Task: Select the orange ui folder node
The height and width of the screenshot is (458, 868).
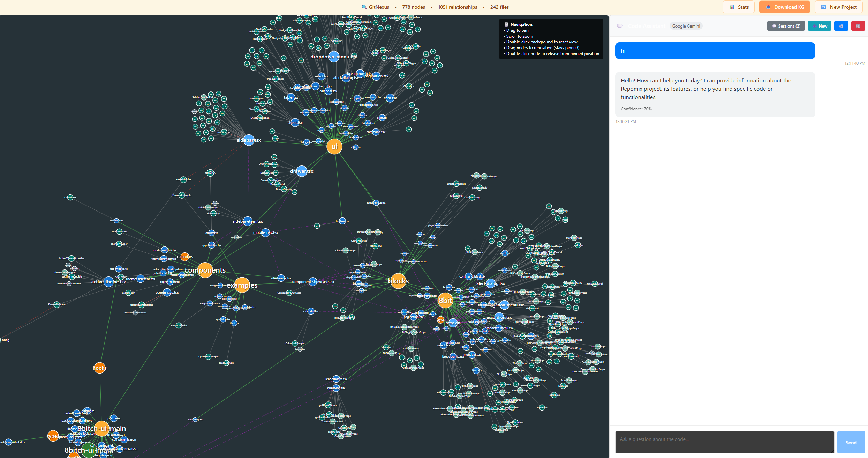Action: [334, 147]
